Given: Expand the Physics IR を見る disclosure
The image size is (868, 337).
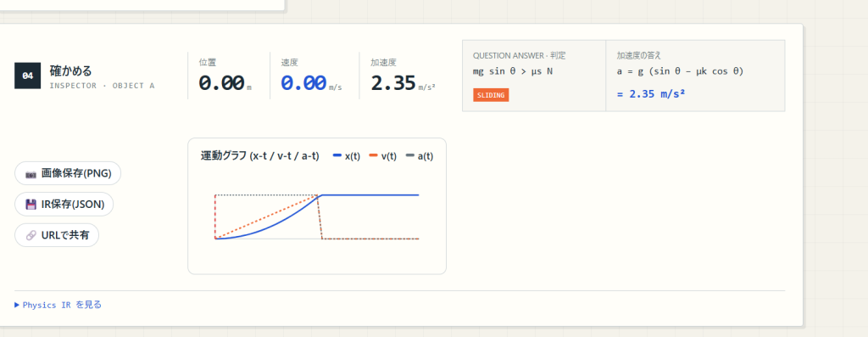Looking at the screenshot, I should pyautogui.click(x=58, y=305).
